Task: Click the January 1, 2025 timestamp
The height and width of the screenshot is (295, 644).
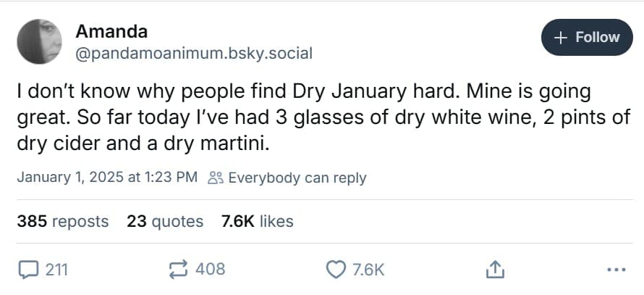Action: pos(106,178)
